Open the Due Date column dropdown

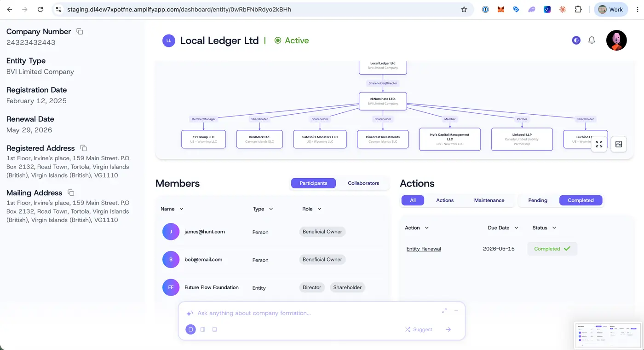coord(503,228)
